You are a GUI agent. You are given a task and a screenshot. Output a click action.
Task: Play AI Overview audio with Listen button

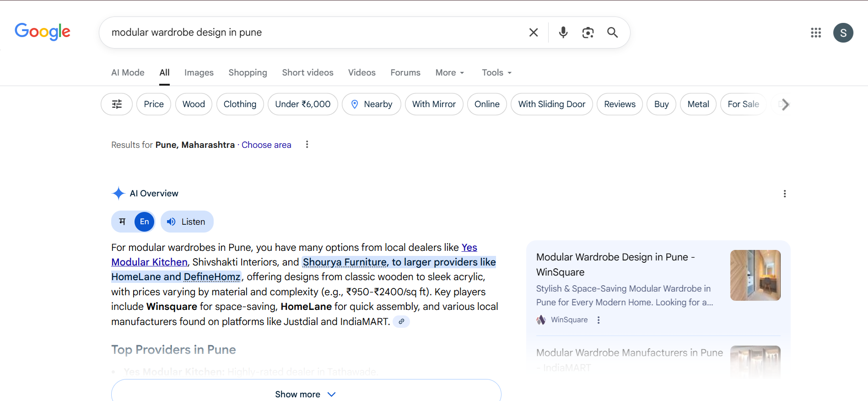coord(187,222)
